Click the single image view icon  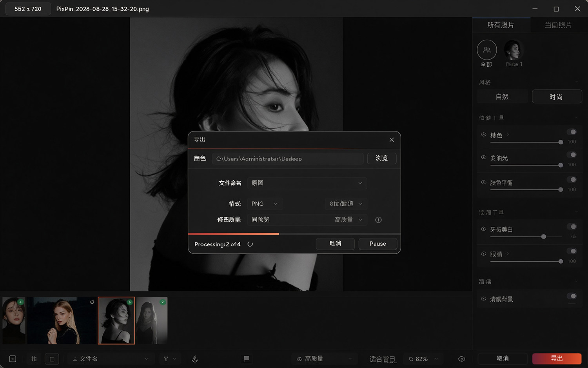(52, 359)
